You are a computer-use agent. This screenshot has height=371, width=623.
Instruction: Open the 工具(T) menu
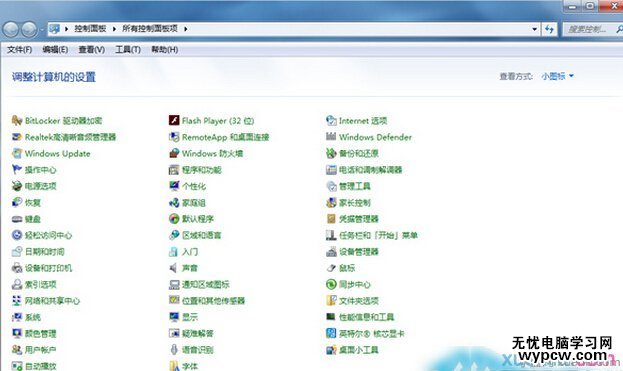click(128, 50)
